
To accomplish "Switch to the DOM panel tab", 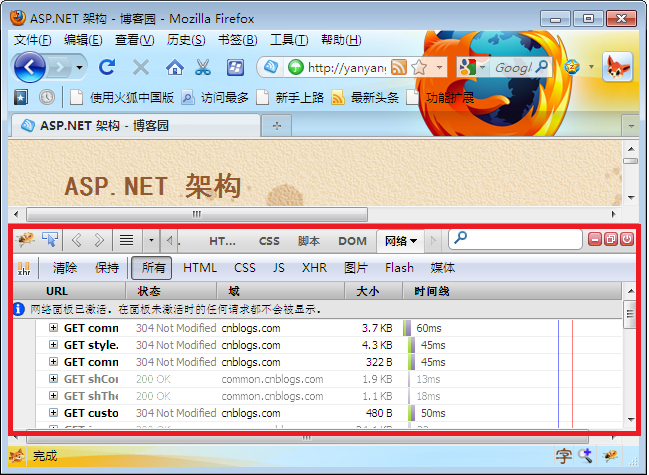I will (352, 241).
